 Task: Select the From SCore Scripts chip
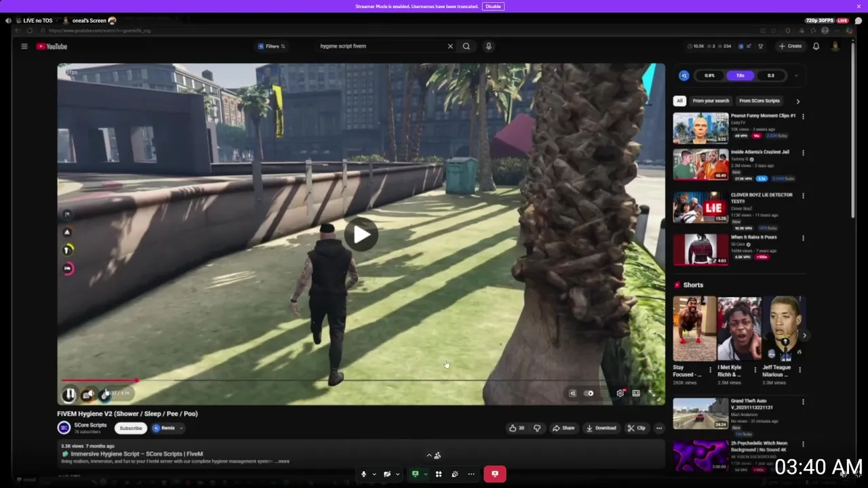pyautogui.click(x=759, y=101)
